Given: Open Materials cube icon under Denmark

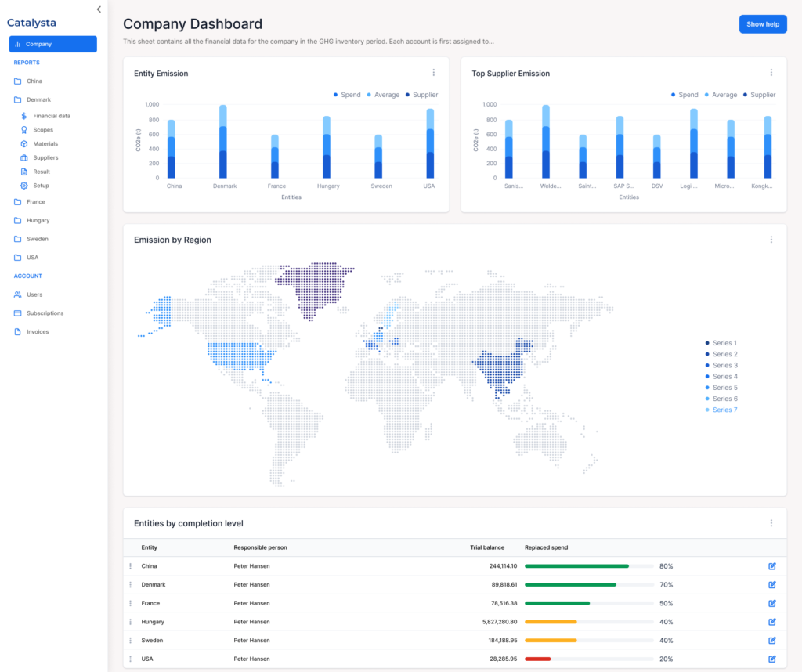Looking at the screenshot, I should click(24, 144).
